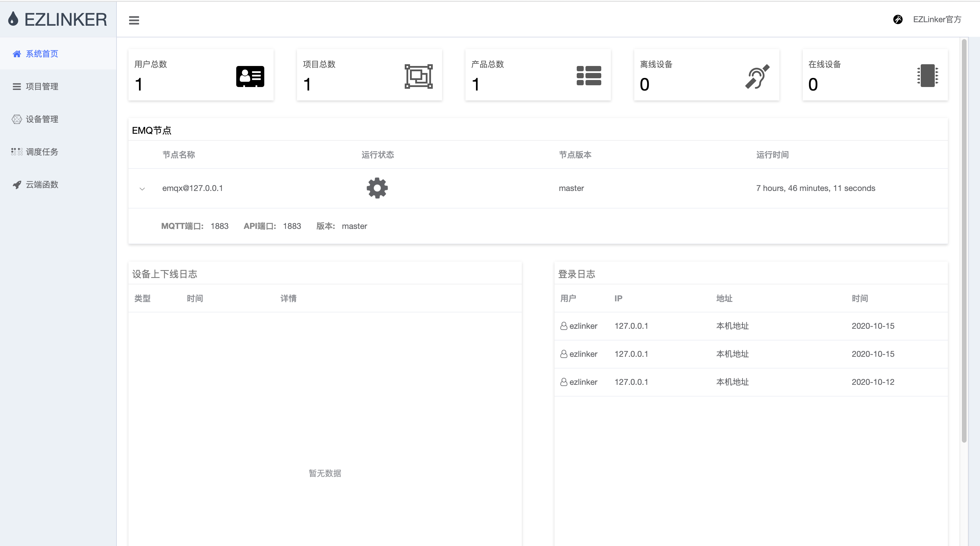The image size is (980, 546).
Task: Click ezlinker in the 2020-10-12 login row
Action: click(x=583, y=382)
